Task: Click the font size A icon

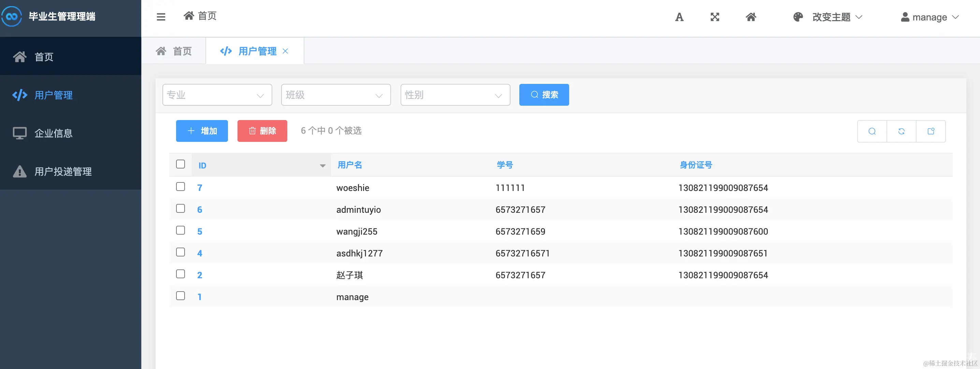Action: pyautogui.click(x=679, y=17)
